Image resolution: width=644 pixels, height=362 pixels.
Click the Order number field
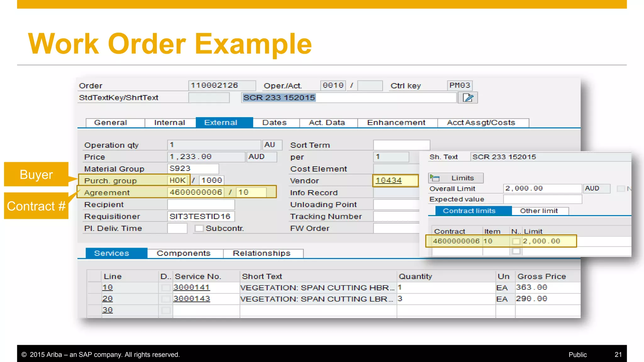(222, 85)
